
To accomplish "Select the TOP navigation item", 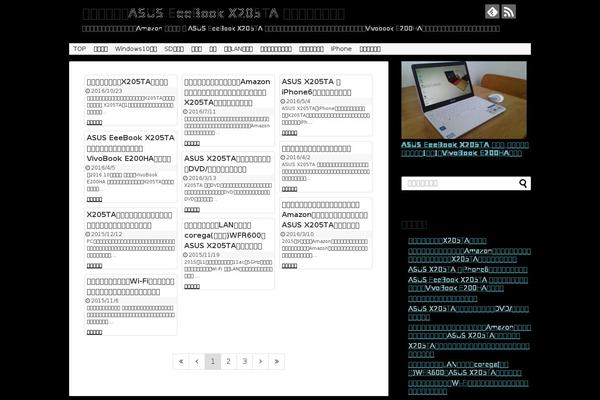I will (x=80, y=49).
